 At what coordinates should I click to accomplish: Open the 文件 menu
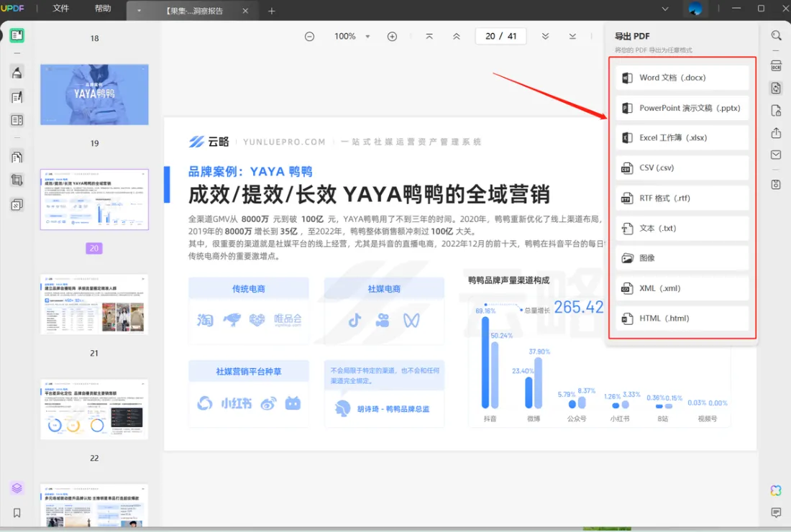pos(60,9)
